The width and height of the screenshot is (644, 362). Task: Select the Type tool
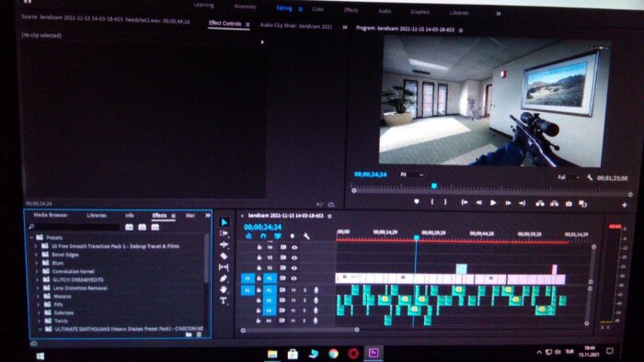point(224,301)
